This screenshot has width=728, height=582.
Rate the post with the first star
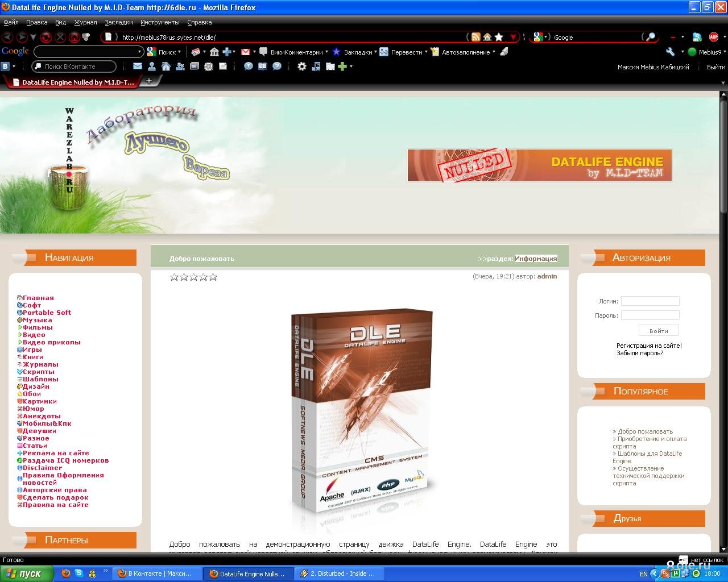175,277
